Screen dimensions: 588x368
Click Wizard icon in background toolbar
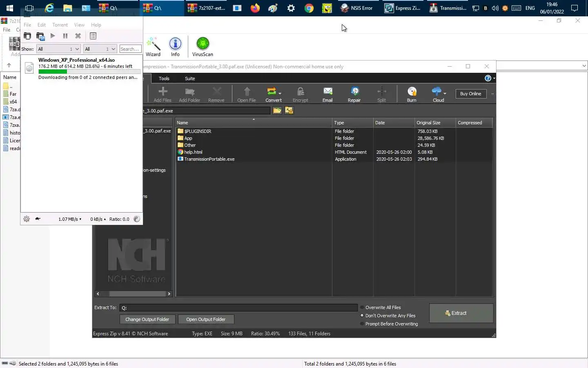pos(153,47)
